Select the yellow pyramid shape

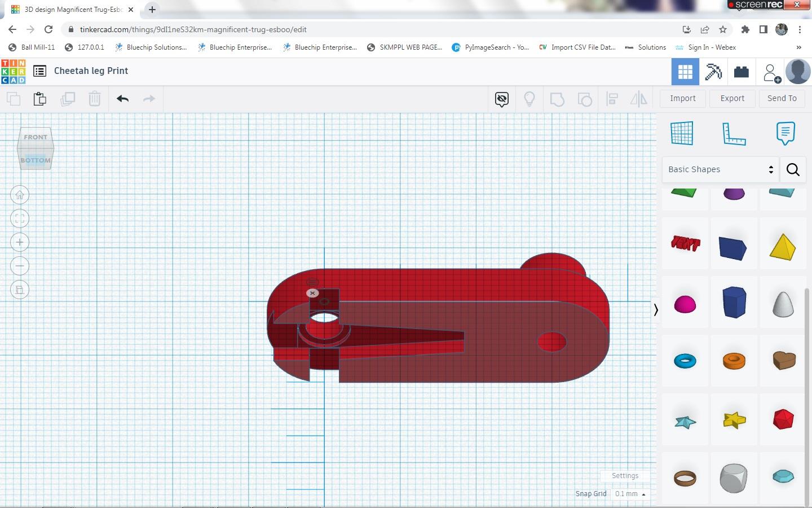point(783,247)
